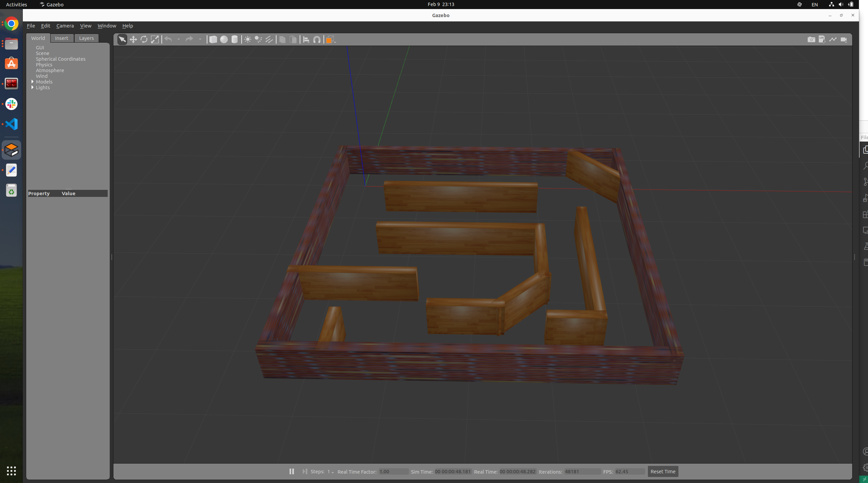
Task: Insert a sphere shape
Action: [x=224, y=39]
